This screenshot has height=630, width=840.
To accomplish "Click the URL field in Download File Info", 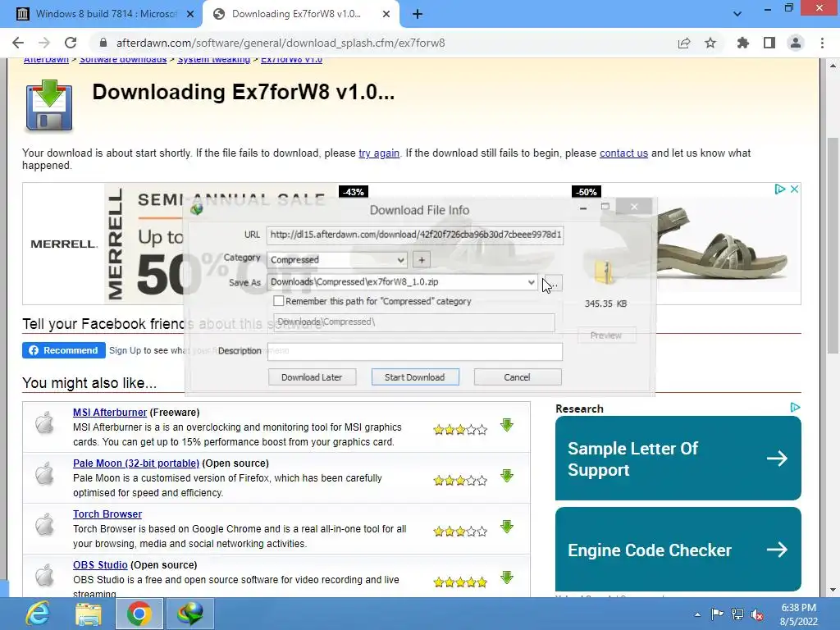I will click(x=414, y=235).
